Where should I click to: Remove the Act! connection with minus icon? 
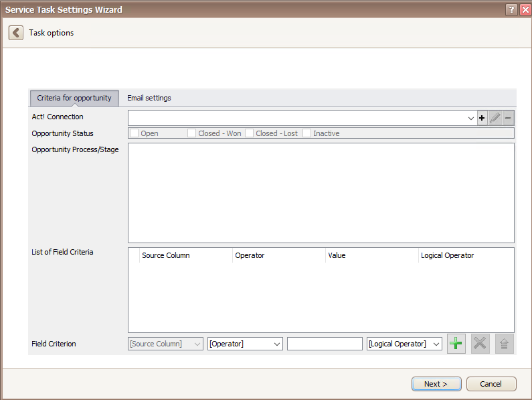click(x=509, y=118)
